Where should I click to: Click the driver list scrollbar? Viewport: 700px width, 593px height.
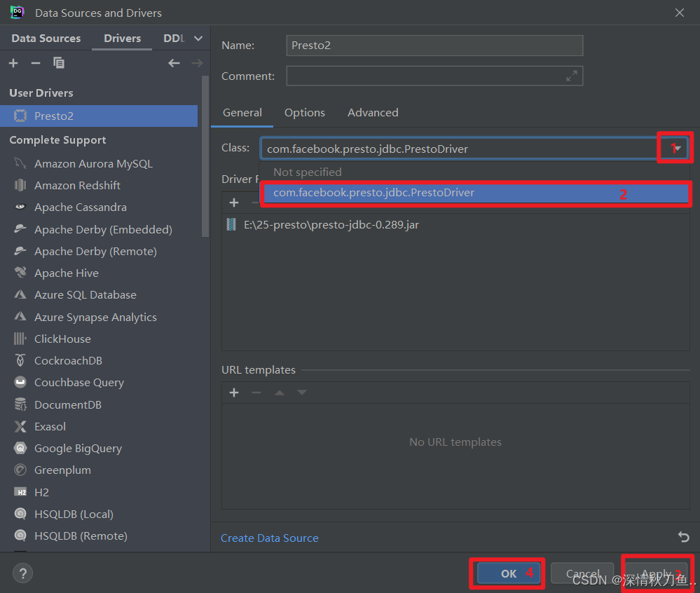(x=205, y=156)
